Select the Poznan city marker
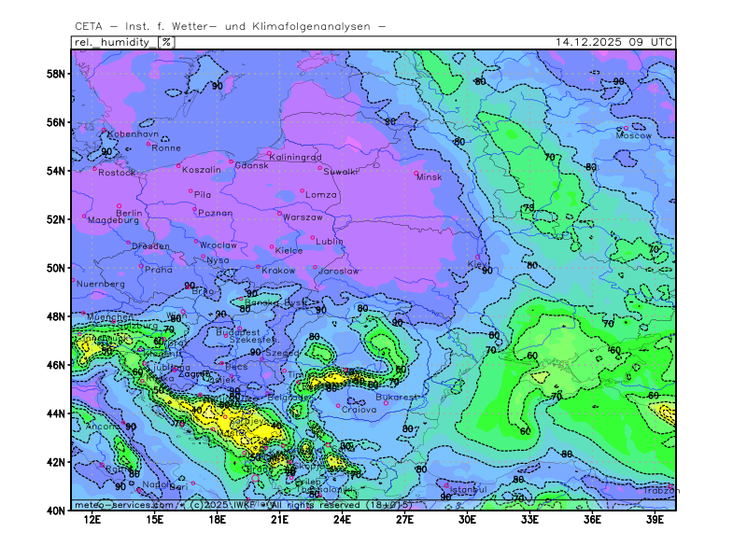This screenshot has width=747, height=560. (195, 208)
